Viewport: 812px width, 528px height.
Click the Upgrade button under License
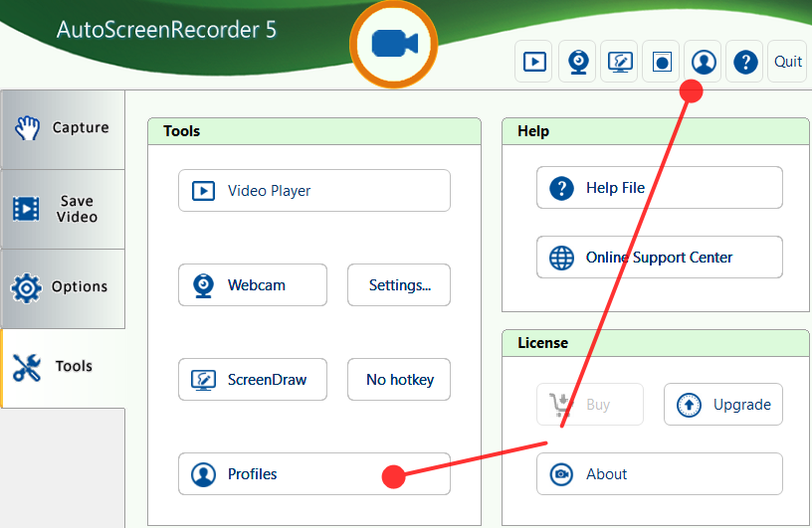pyautogui.click(x=722, y=405)
